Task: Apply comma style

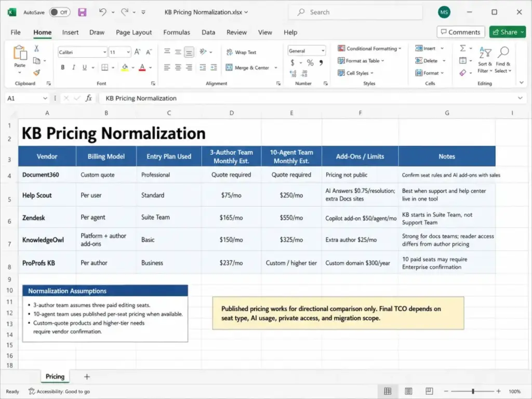Action: point(321,63)
